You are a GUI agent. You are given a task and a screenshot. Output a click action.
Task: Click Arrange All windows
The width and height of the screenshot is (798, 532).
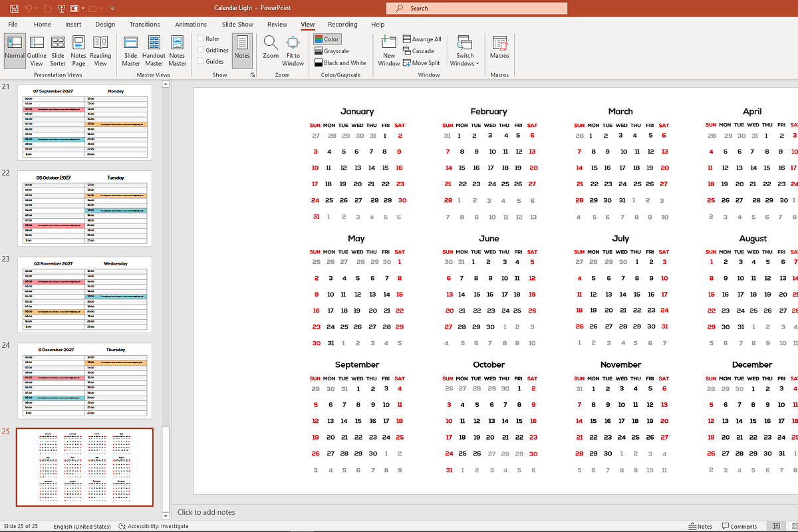pos(422,39)
